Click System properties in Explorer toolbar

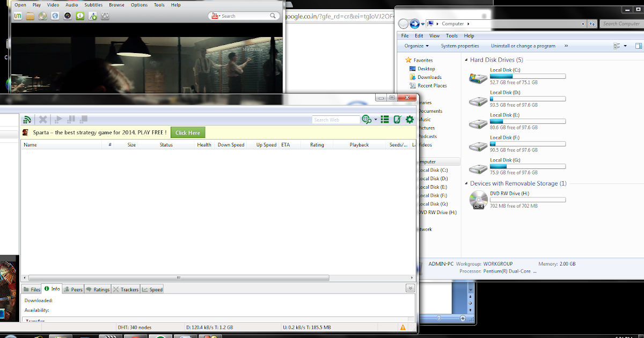[x=460, y=46]
